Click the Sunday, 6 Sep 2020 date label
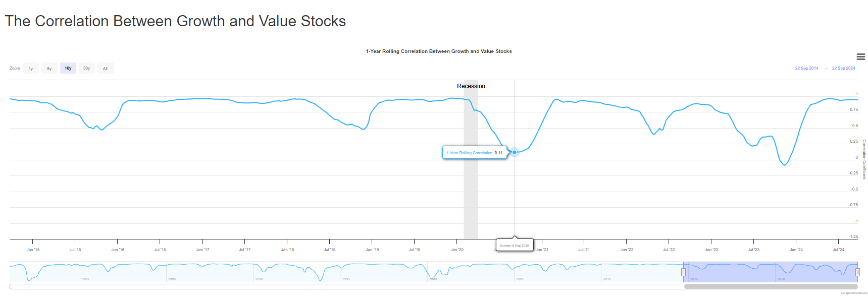The image size is (868, 303). pos(514,246)
